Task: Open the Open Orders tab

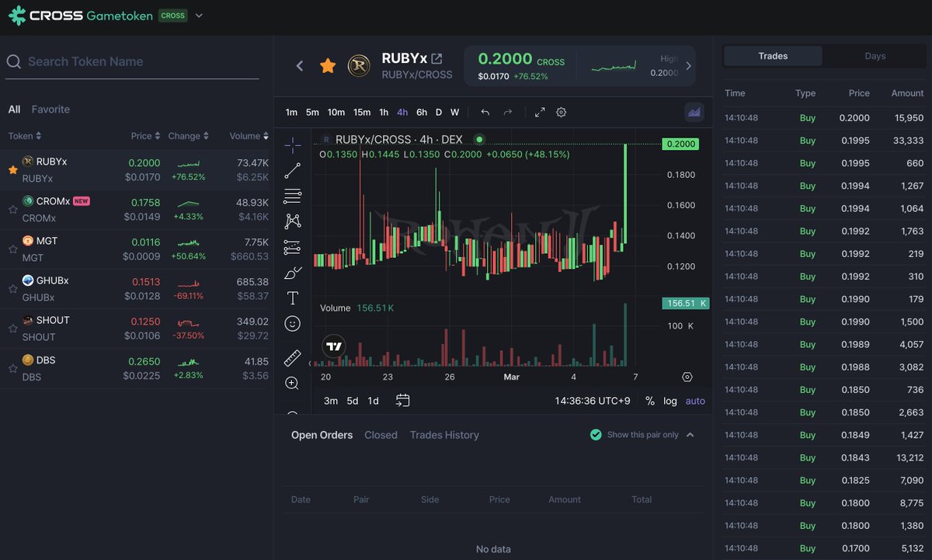Action: (322, 435)
